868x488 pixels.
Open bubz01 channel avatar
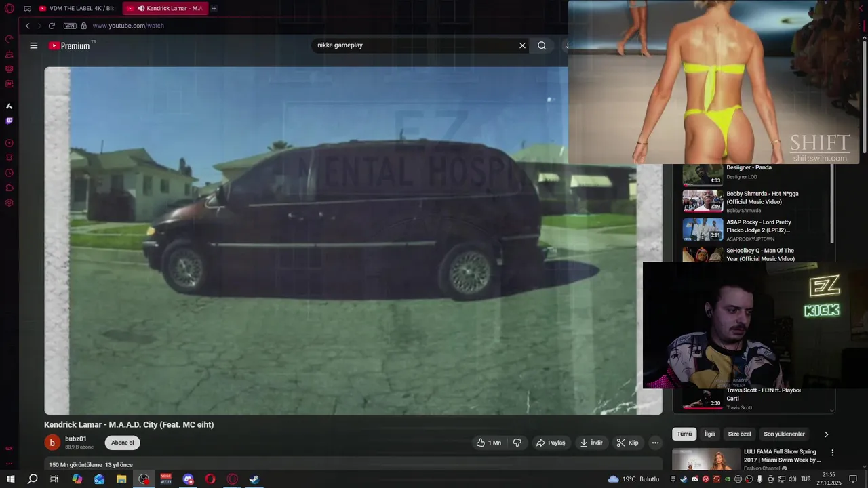[x=52, y=443]
